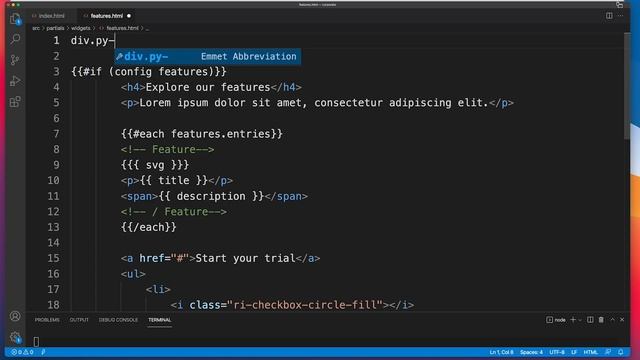Image resolution: width=640 pixels, height=360 pixels.
Task: Accept the div.py- Emmet Abbreviation suggestion
Action: (207, 56)
